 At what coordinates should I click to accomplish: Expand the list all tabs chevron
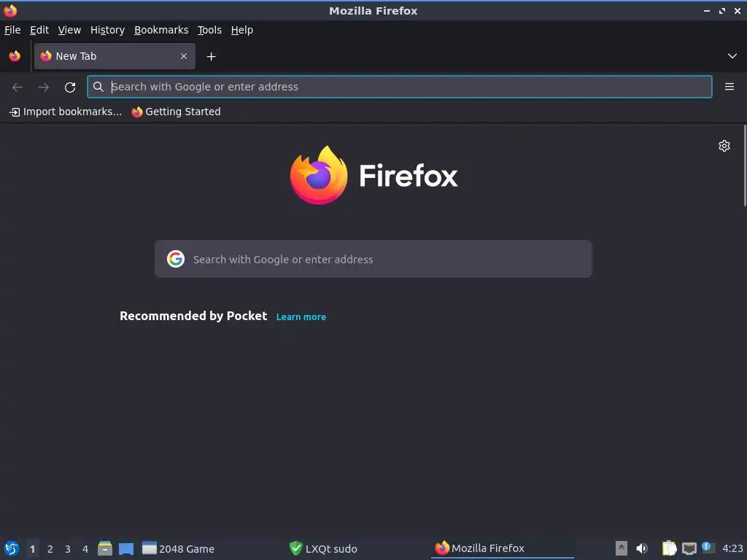coord(732,56)
